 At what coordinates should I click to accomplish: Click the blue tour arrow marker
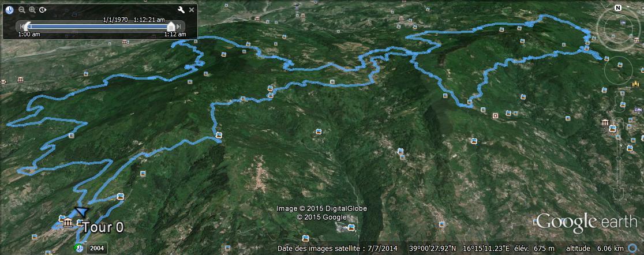point(81,212)
